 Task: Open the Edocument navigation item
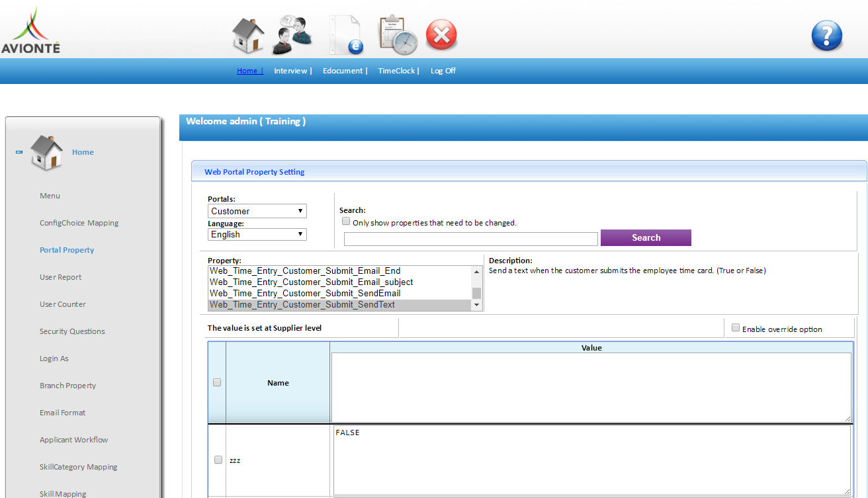(345, 71)
